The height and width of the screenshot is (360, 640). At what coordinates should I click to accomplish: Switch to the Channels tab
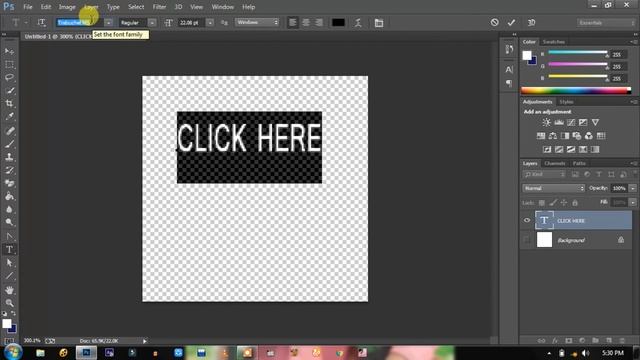click(x=555, y=163)
